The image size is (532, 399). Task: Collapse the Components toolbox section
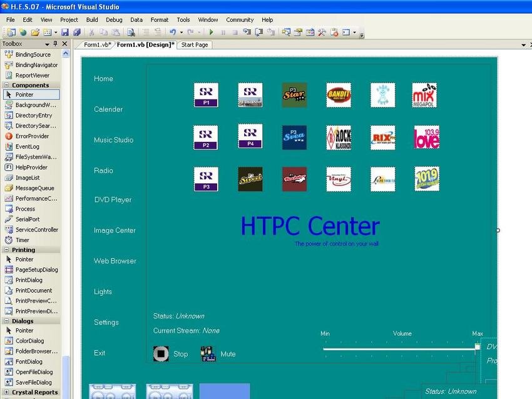(x=6, y=85)
